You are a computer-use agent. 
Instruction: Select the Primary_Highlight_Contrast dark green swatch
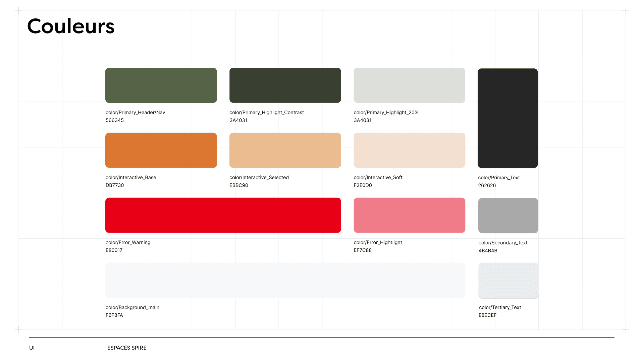tap(285, 85)
